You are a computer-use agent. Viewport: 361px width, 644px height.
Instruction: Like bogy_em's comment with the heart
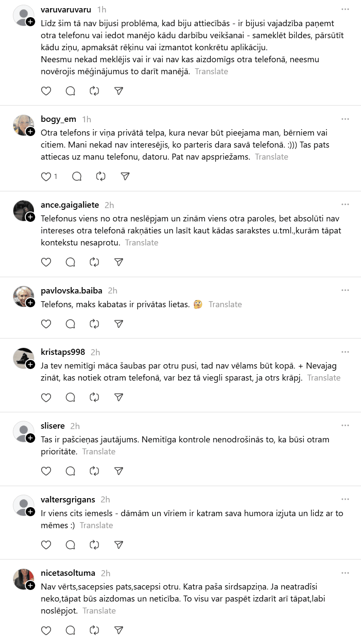[46, 176]
